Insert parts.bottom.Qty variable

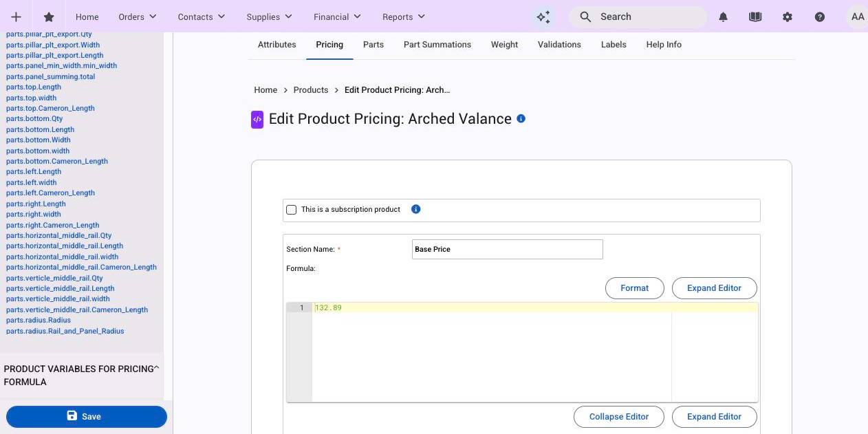(34, 119)
